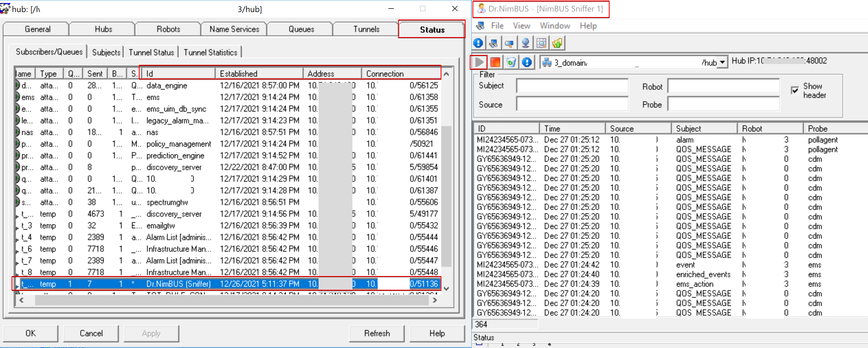Click the OK button in the hub dialog
Screen dimensions: 868x348
click(30, 333)
